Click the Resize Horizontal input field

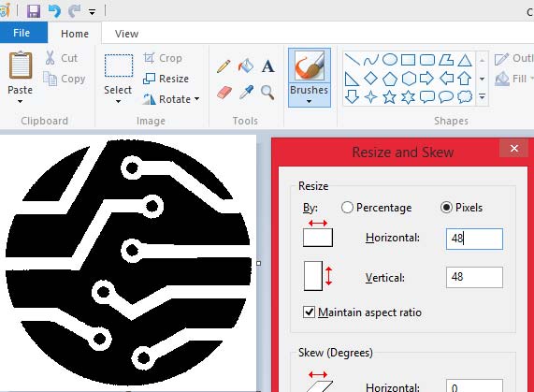474,239
